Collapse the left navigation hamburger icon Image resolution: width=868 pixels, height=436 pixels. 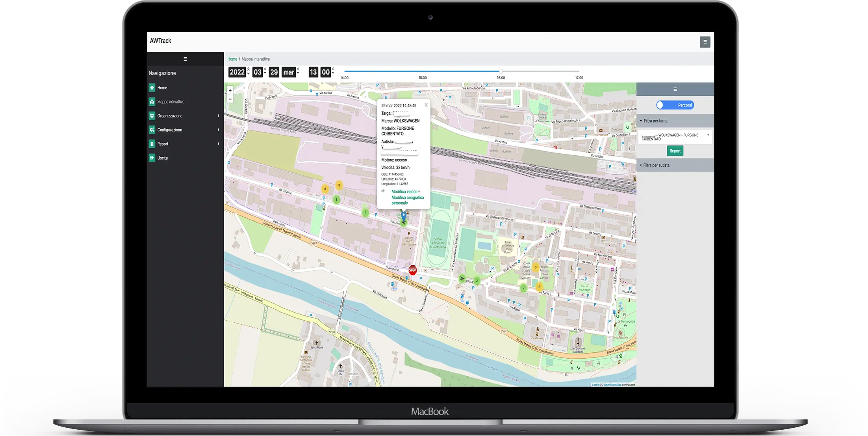[x=185, y=59]
